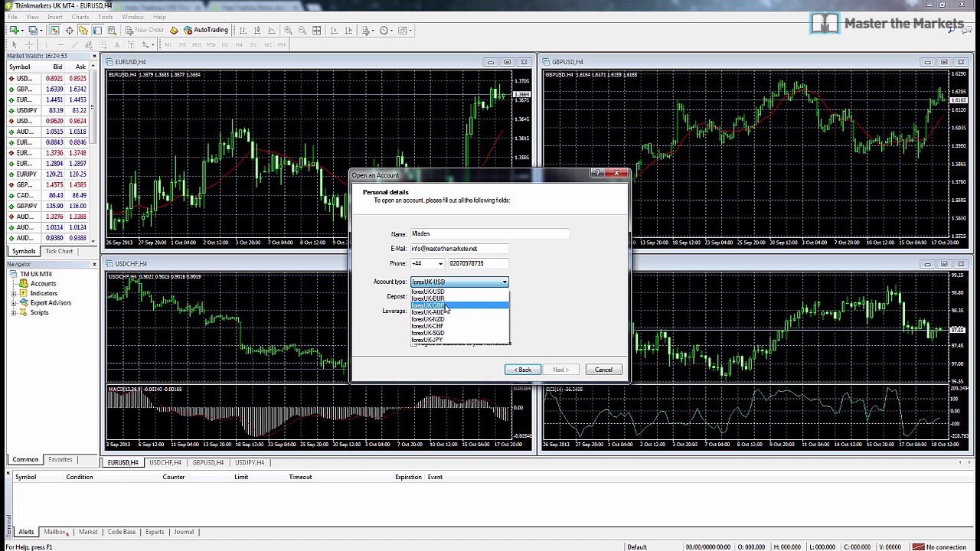Switch to USDJPY,H4 chart tab
980x551 pixels.
(250, 463)
